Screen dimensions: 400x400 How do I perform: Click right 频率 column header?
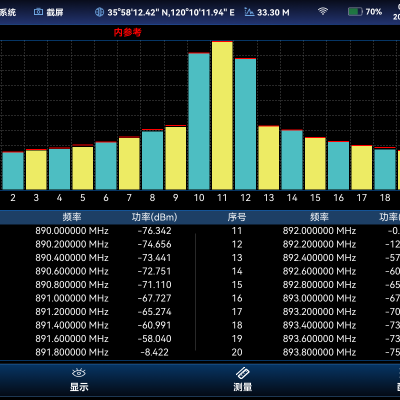tap(319, 217)
